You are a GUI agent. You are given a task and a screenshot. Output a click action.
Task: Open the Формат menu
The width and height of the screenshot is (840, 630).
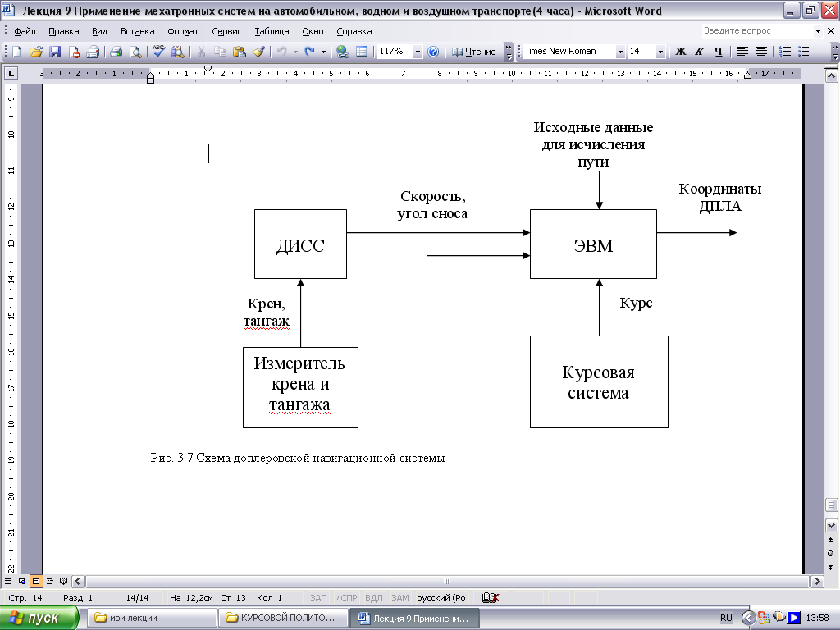coord(183,31)
